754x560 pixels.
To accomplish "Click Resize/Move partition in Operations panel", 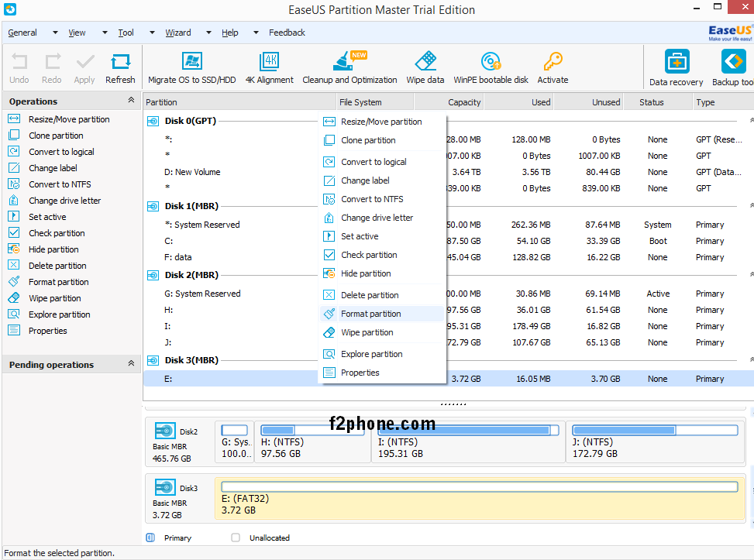I will pyautogui.click(x=69, y=119).
